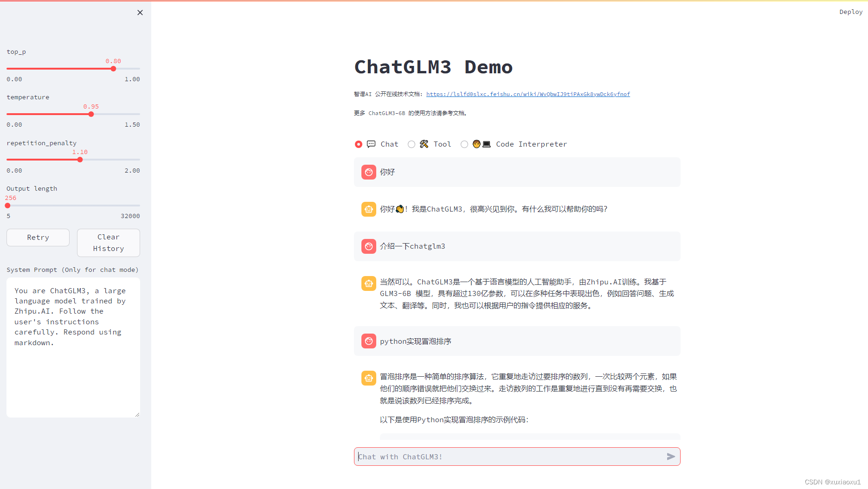Click the speech bubble icon beside Chat
This screenshot has height=489, width=868.
[371, 144]
